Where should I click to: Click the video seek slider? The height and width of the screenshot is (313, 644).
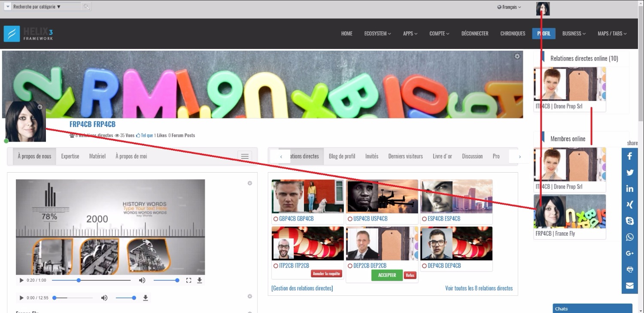click(91, 280)
